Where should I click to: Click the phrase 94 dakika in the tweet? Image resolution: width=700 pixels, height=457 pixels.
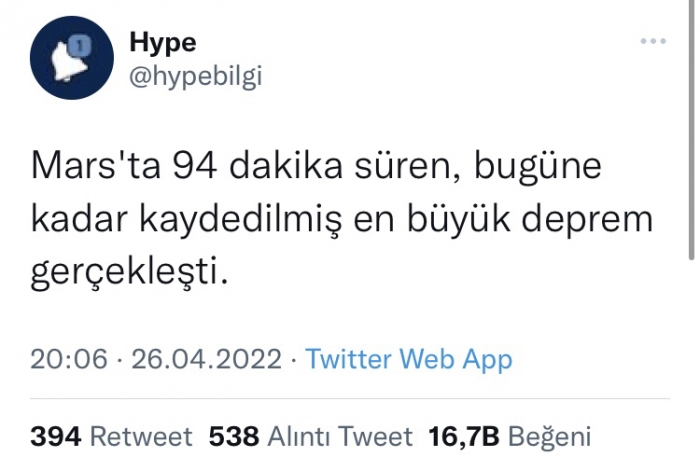pyautogui.click(x=258, y=166)
